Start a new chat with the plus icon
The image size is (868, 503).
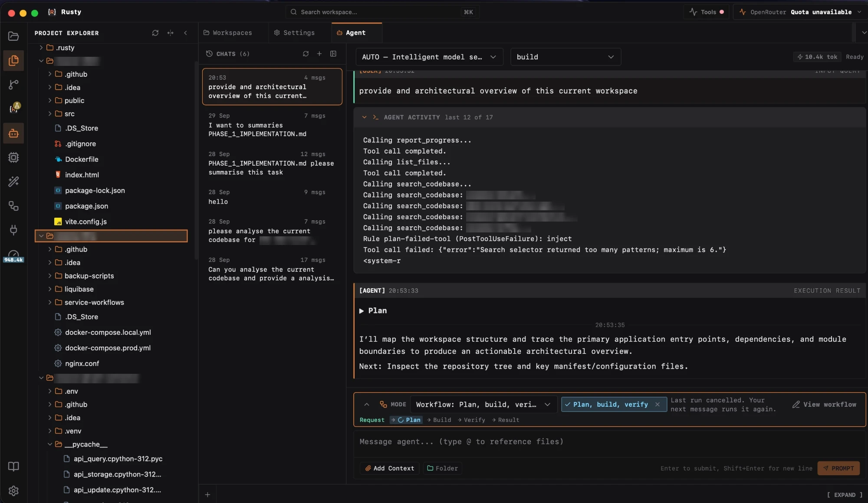tap(319, 54)
